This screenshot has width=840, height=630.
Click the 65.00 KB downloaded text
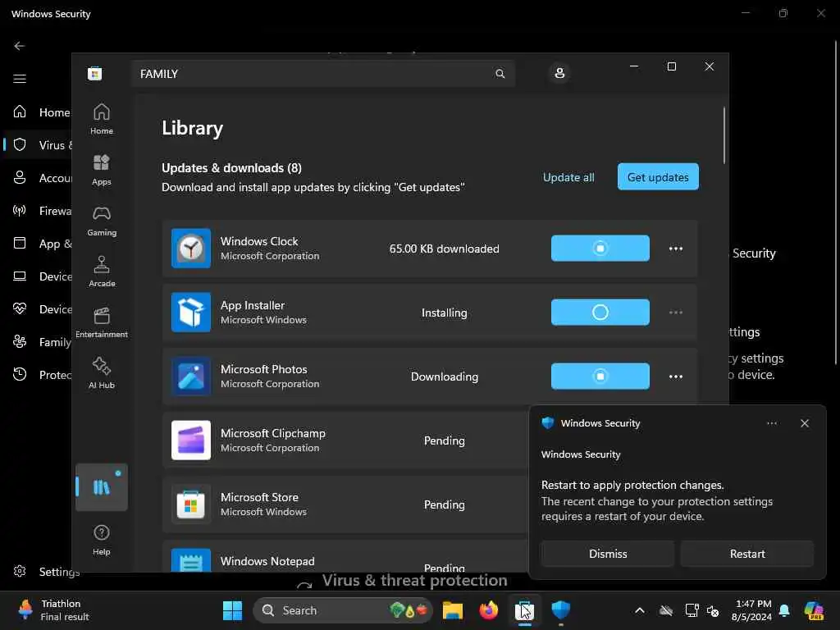coord(444,249)
